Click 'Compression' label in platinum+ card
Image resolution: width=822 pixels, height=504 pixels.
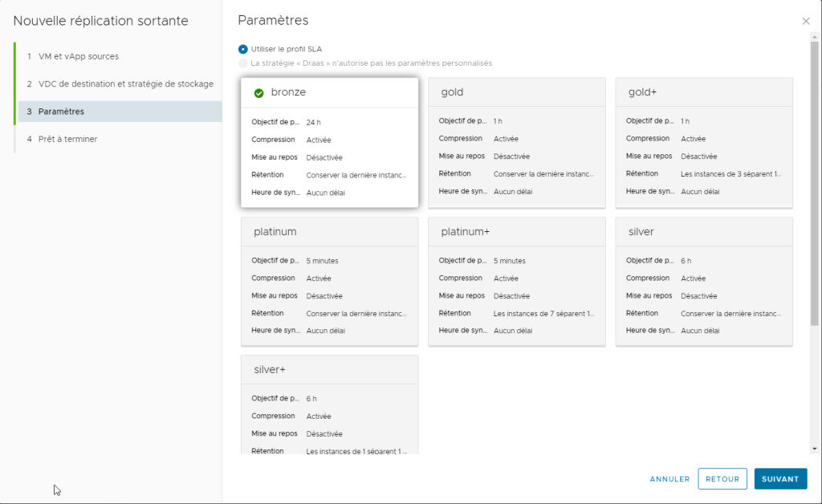coord(460,278)
